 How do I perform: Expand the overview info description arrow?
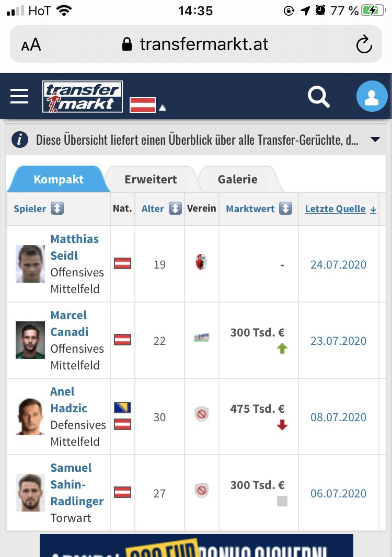375,139
